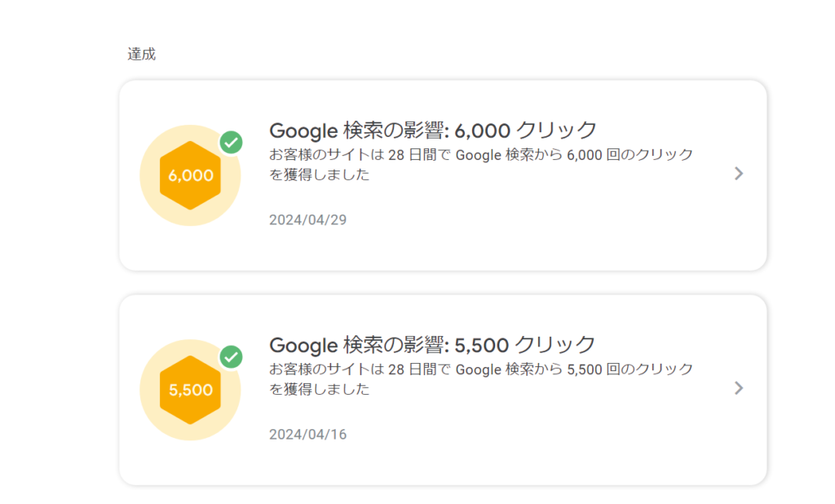Click the date 2024/04/16
Image resolution: width=835 pixels, height=504 pixels.
tap(307, 434)
